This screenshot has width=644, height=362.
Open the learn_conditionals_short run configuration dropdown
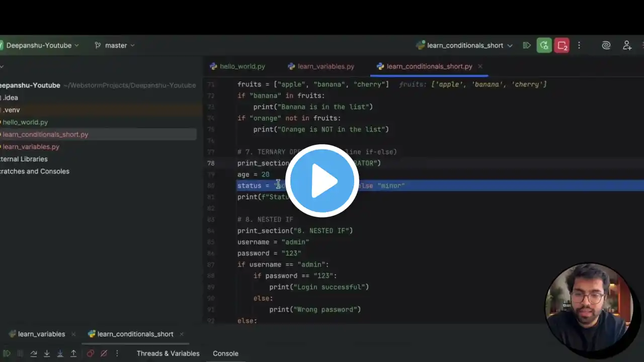[464, 45]
